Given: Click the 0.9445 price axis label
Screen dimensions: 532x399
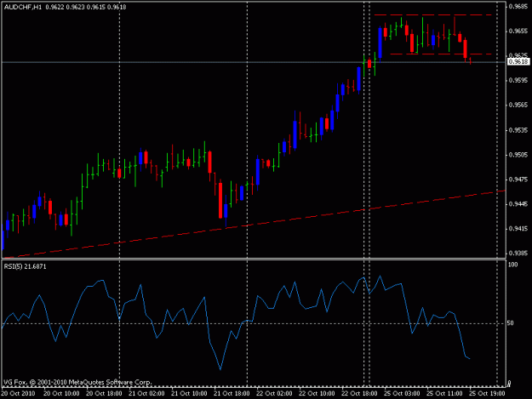Looking at the screenshot, I should click(x=518, y=204).
